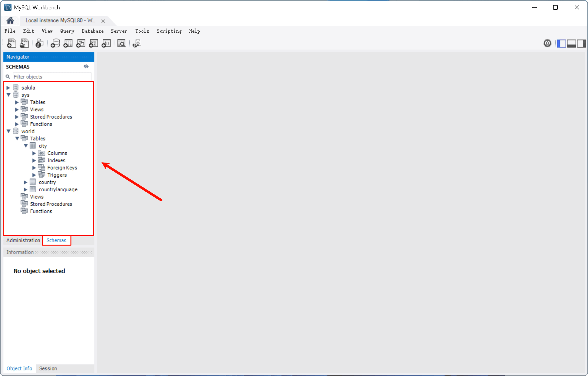Viewport: 588px width, 376px height.
Task: Search table data toolbar icon
Action: point(121,43)
